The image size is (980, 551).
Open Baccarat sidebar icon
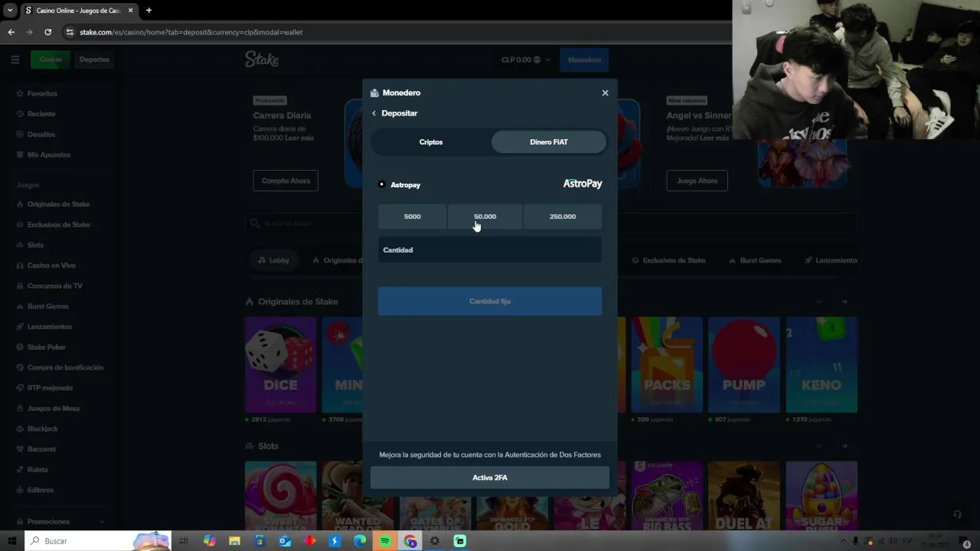point(20,449)
